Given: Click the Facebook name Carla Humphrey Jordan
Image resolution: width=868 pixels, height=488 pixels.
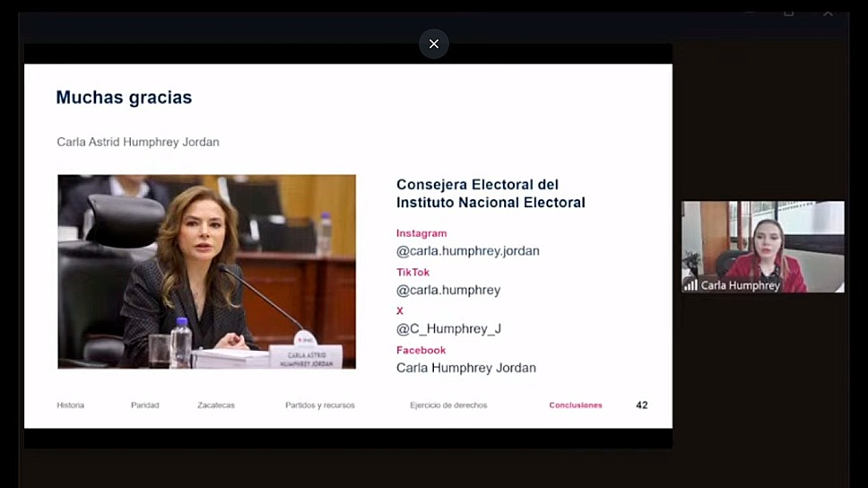Looking at the screenshot, I should (x=466, y=368).
